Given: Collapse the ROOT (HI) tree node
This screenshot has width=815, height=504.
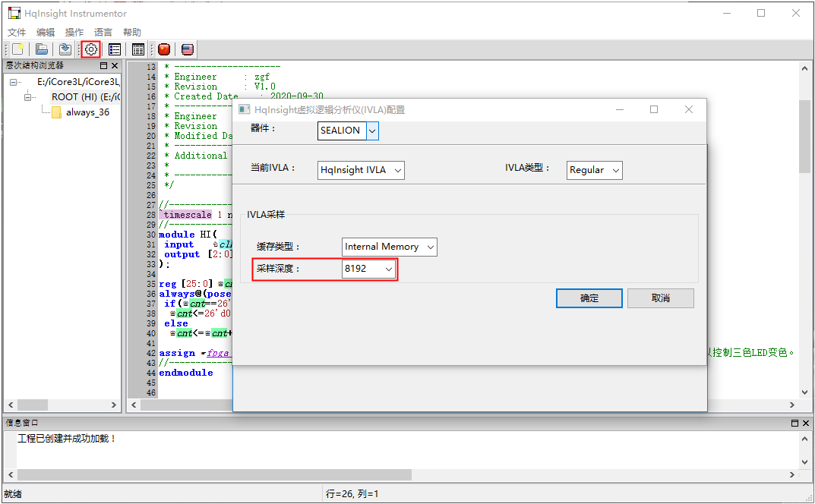Looking at the screenshot, I should tap(29, 97).
